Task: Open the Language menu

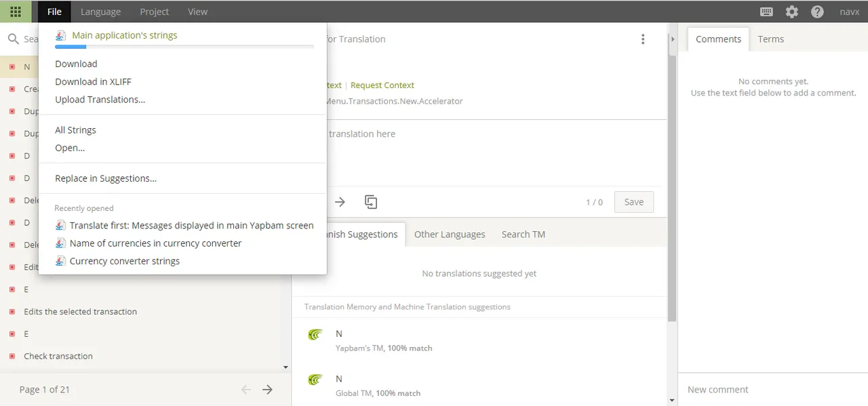Action: pyautogui.click(x=100, y=12)
